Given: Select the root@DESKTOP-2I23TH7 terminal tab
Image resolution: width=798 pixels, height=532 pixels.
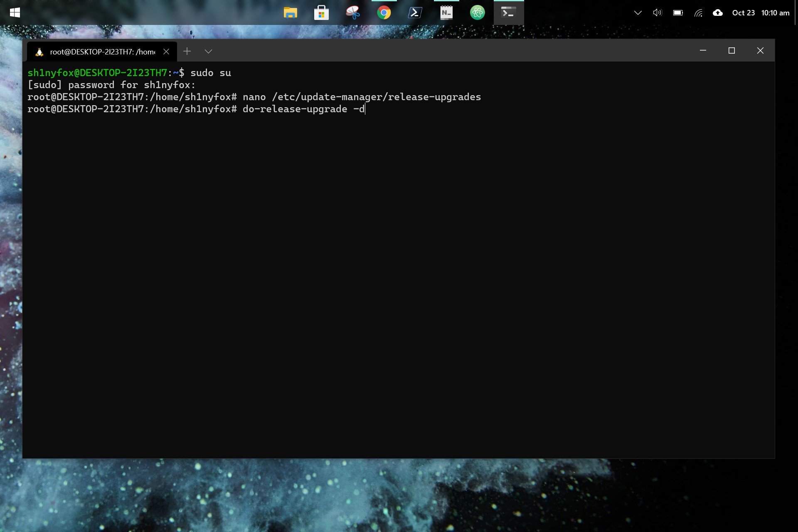Looking at the screenshot, I should tap(102, 52).
